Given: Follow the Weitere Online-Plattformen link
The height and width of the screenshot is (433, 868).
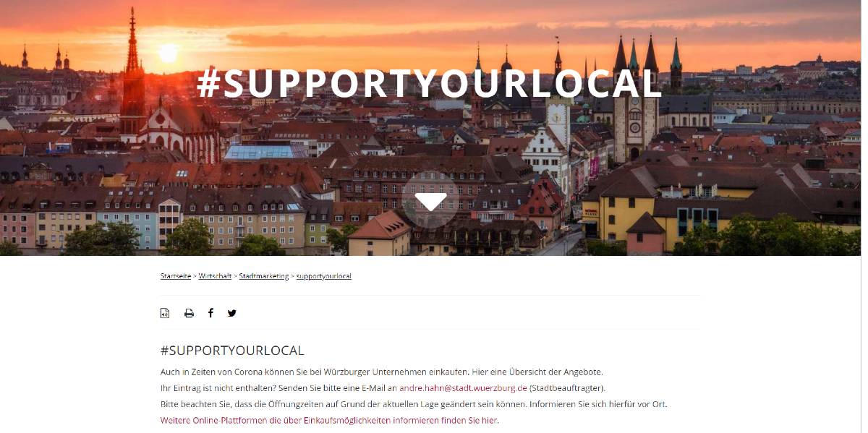Looking at the screenshot, I should tap(329, 420).
